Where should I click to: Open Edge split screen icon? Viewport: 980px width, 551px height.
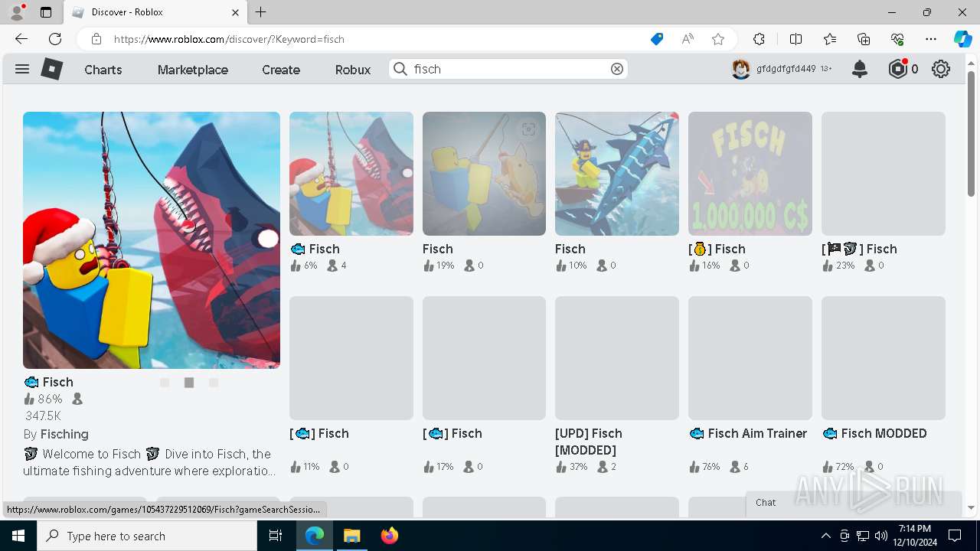coord(795,39)
